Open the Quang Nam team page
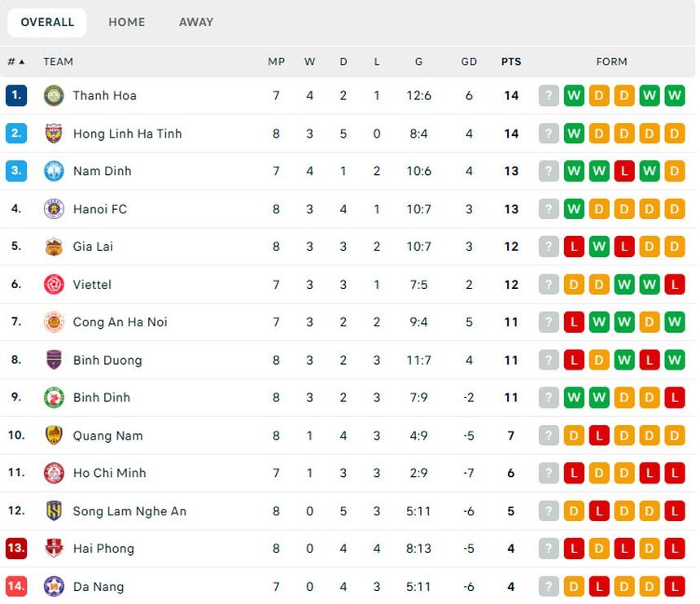 click(108, 435)
